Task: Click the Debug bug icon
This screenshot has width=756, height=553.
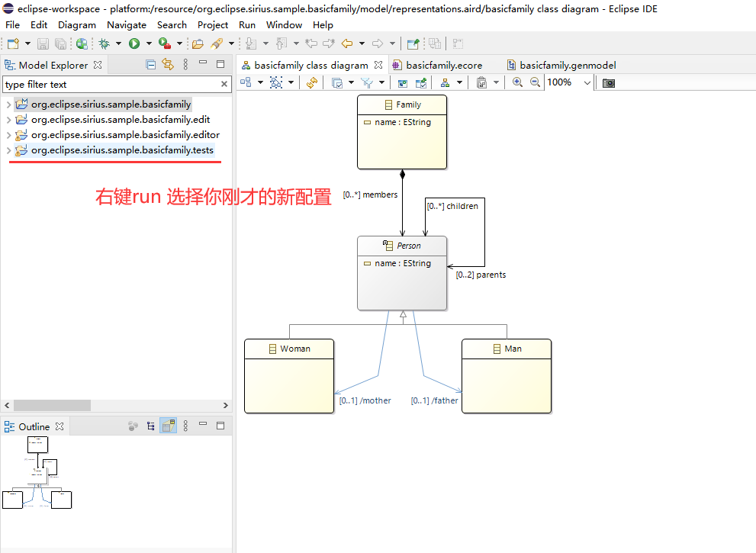Action: tap(105, 44)
